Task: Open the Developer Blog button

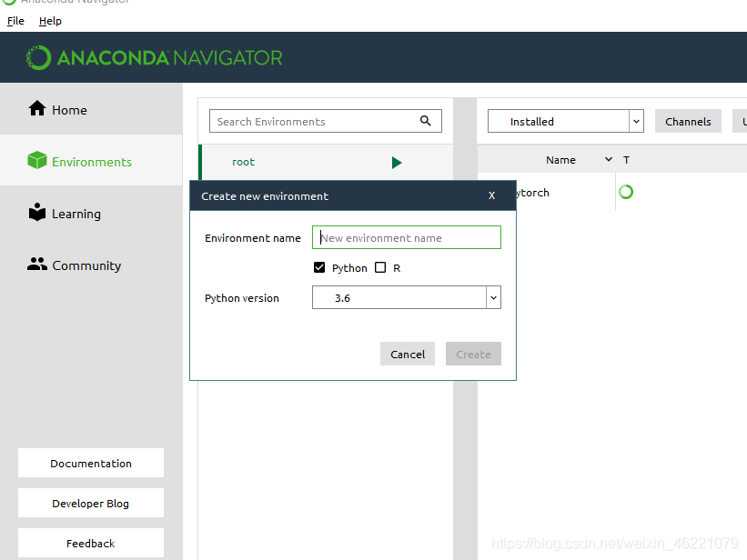Action: [x=91, y=503]
